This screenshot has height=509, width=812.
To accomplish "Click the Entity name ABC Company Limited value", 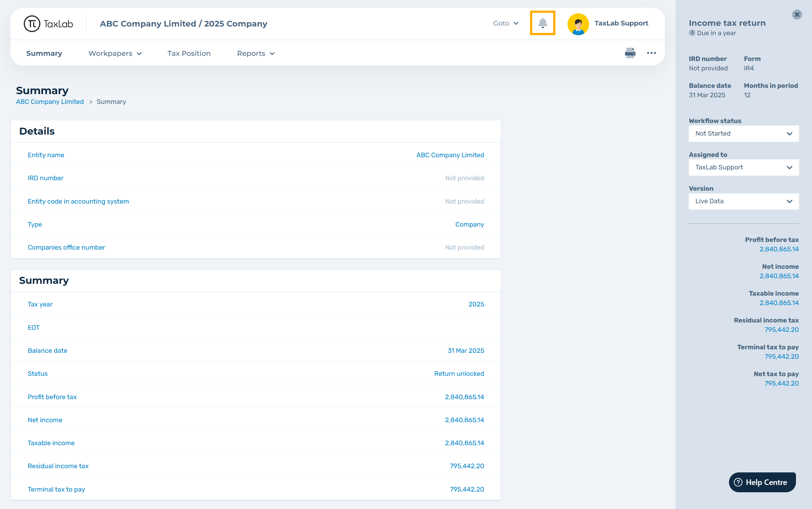I will coord(450,155).
